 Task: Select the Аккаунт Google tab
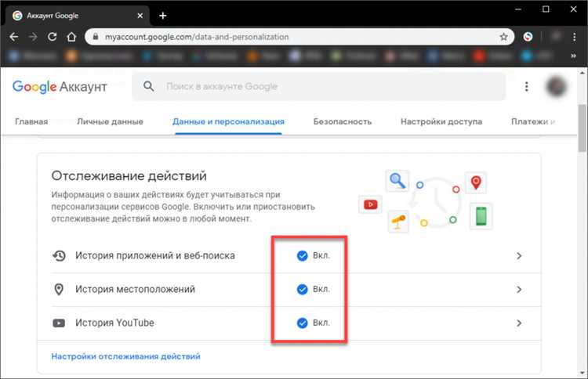tap(77, 16)
